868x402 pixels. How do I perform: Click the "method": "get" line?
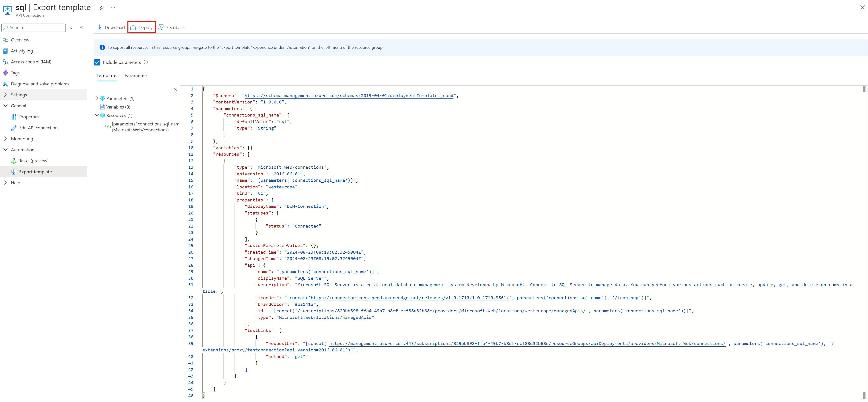[x=285, y=356]
